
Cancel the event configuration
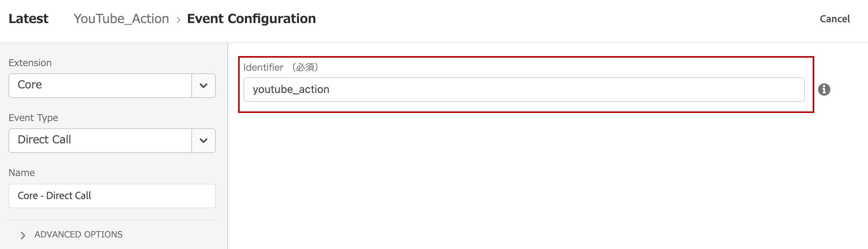pos(835,19)
